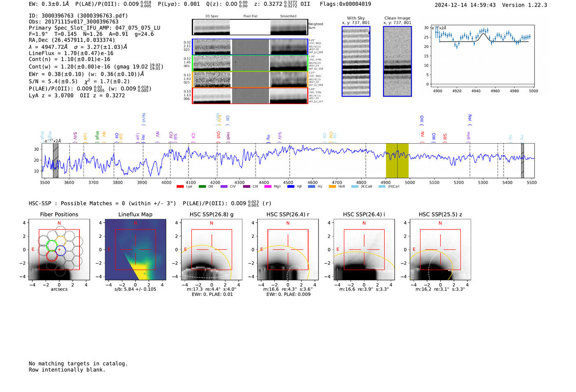Click the RA,Dec coordinates text
This screenshot has width=576, height=392.
point(72,40)
